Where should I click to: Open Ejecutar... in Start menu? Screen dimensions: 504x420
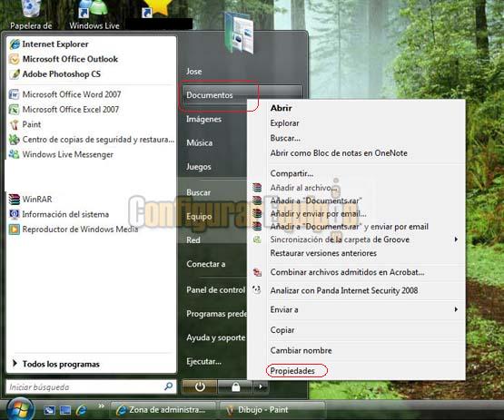pyautogui.click(x=203, y=362)
